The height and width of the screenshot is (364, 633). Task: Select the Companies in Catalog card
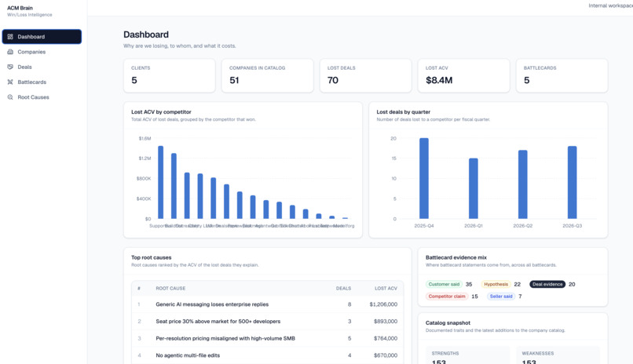tap(267, 76)
